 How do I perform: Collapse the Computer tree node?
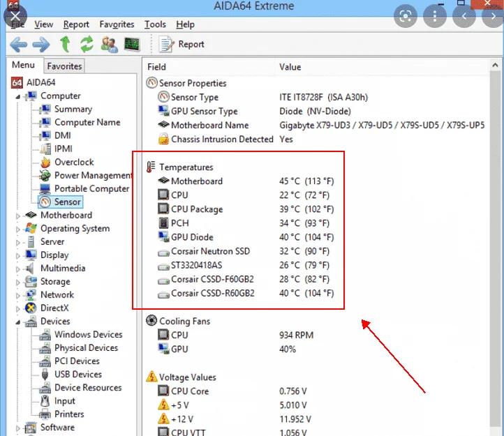(17, 96)
